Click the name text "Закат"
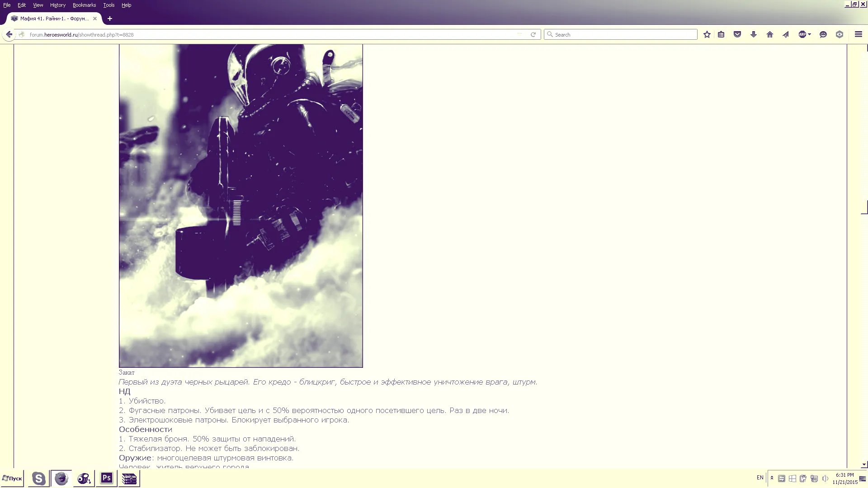This screenshot has height=488, width=868. point(127,372)
